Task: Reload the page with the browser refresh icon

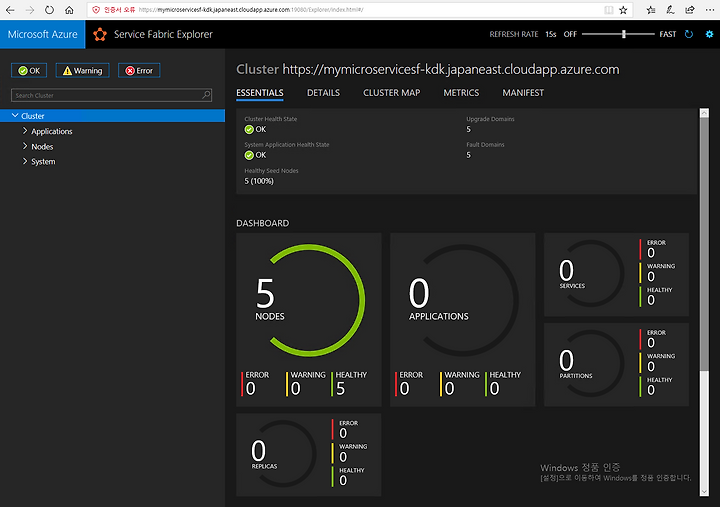Action: 50,10
